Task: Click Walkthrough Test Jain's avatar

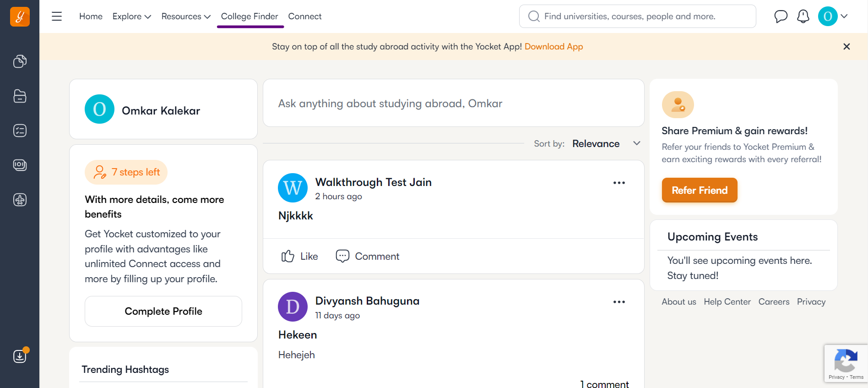Action: click(x=293, y=188)
